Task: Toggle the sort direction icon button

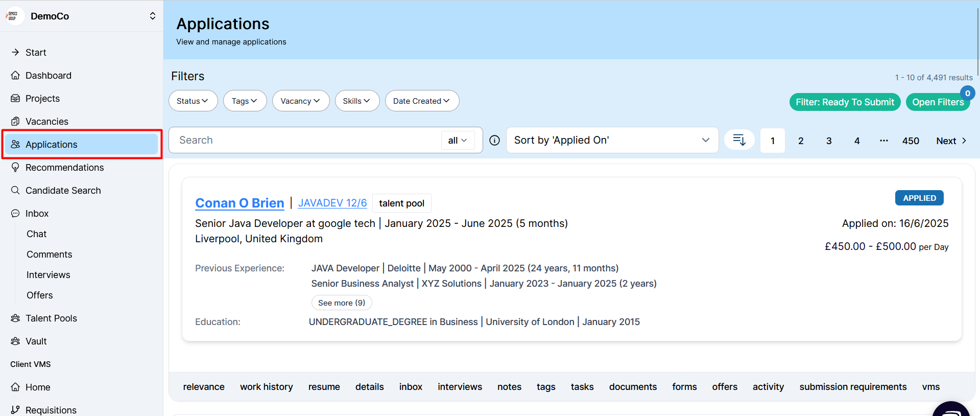Action: [739, 140]
